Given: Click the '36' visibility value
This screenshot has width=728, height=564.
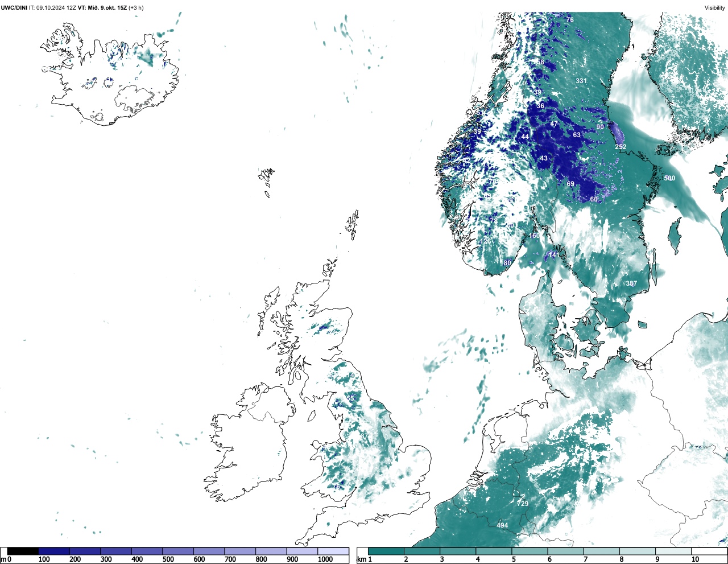Looking at the screenshot, I should click(540, 106).
